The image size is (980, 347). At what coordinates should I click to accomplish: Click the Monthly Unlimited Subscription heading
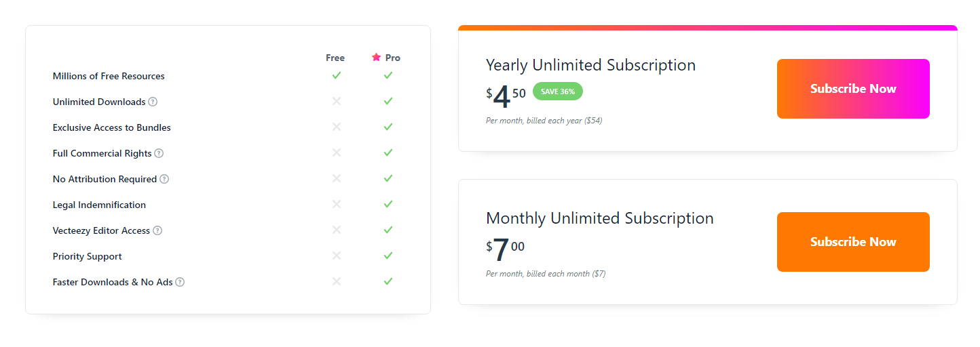(599, 218)
